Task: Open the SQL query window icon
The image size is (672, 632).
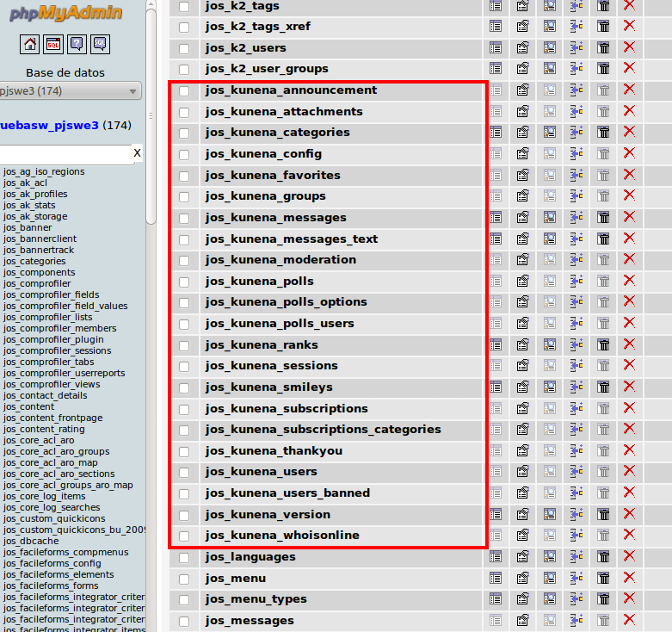Action: click(53, 44)
